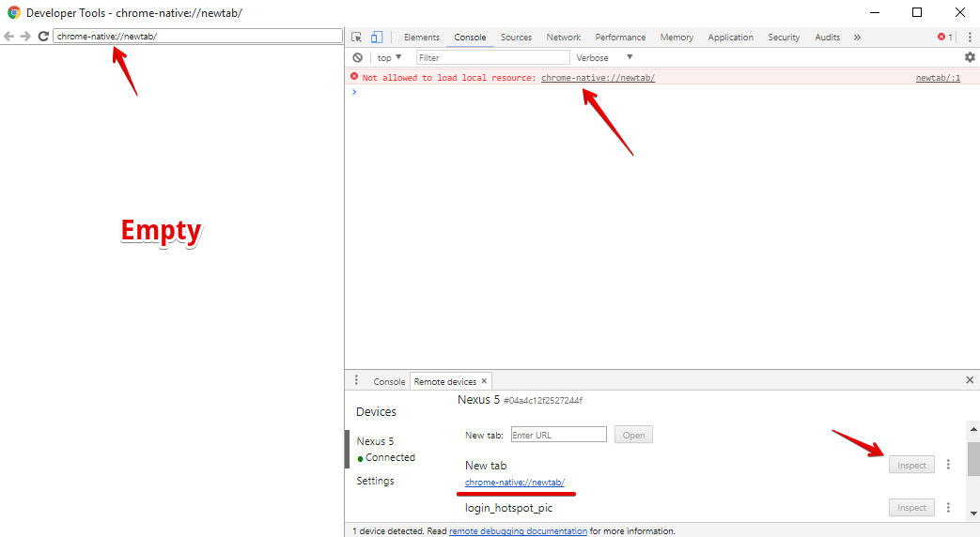The image size is (980, 537).
Task: Inspect the login_hotspot_pic page
Action: [911, 508]
